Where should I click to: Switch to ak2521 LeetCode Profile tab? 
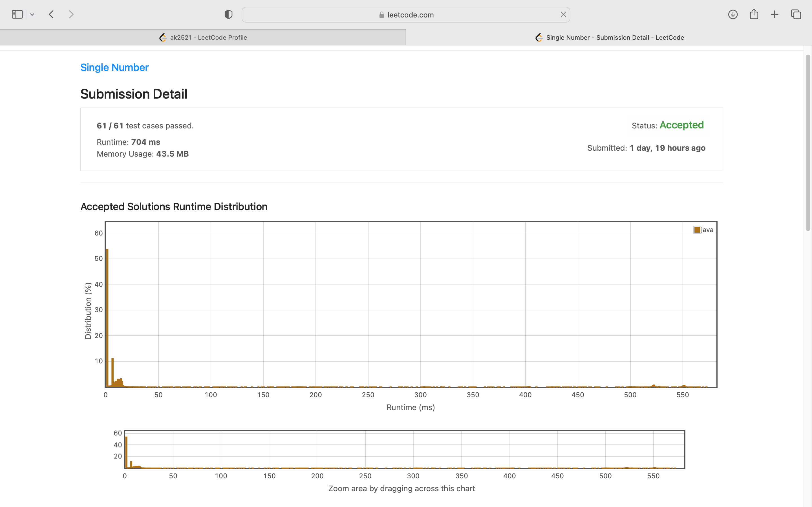pos(203,37)
